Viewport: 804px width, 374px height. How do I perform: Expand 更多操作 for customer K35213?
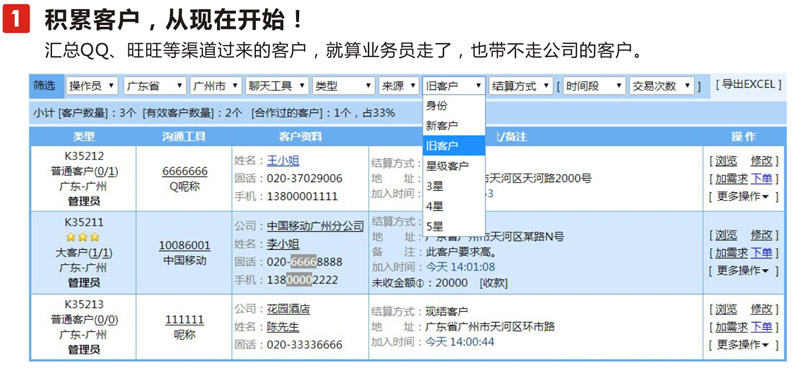743,345
